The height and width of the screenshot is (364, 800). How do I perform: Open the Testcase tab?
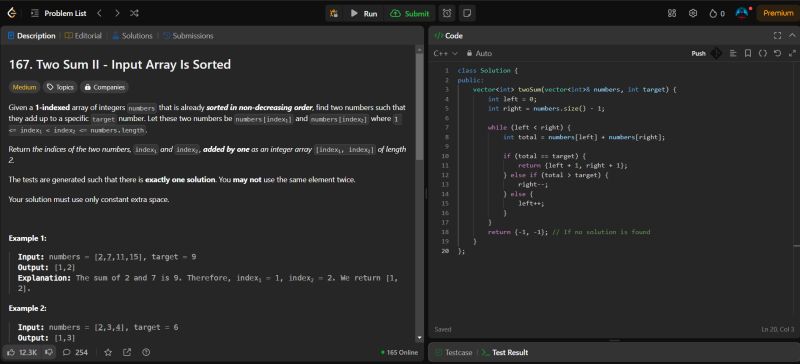coord(454,352)
